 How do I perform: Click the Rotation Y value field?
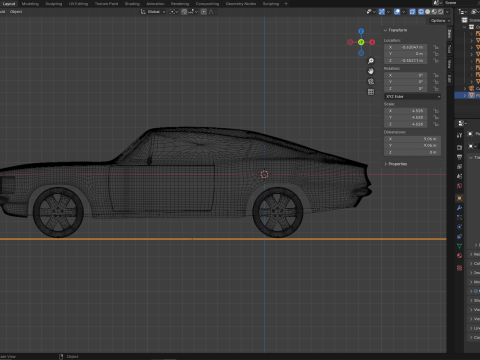[406, 82]
